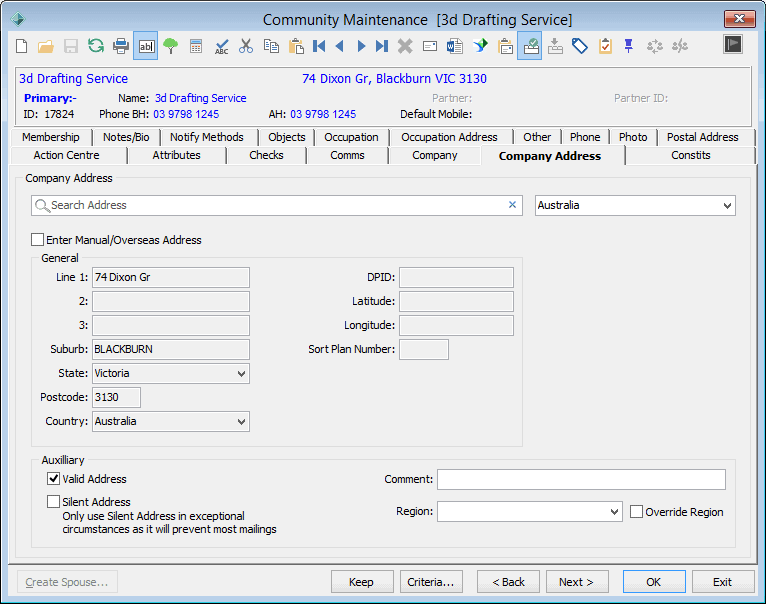Switch to the Postal Address tab
Viewport: 766px width, 604px height.
702,137
